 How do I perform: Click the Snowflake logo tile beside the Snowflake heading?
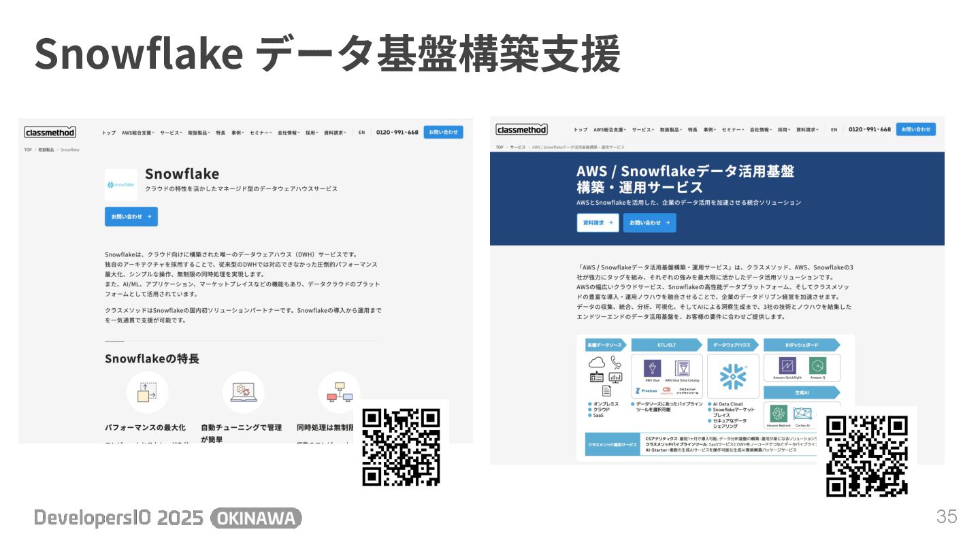pos(121,184)
